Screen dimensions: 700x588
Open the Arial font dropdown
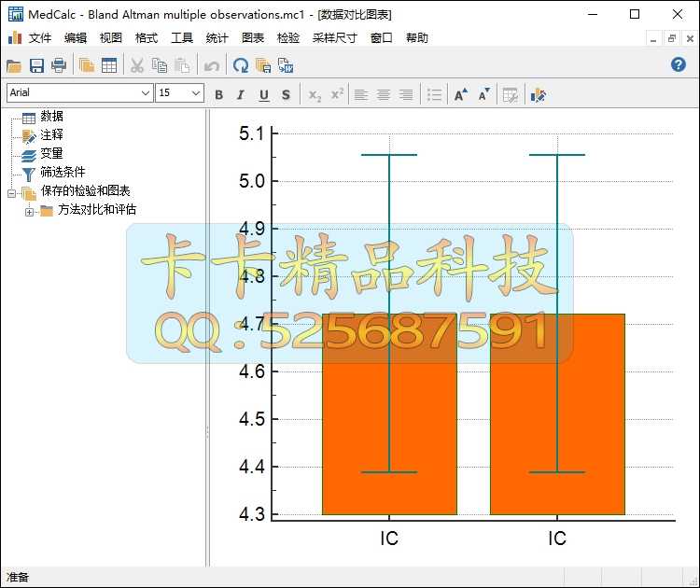[146, 92]
